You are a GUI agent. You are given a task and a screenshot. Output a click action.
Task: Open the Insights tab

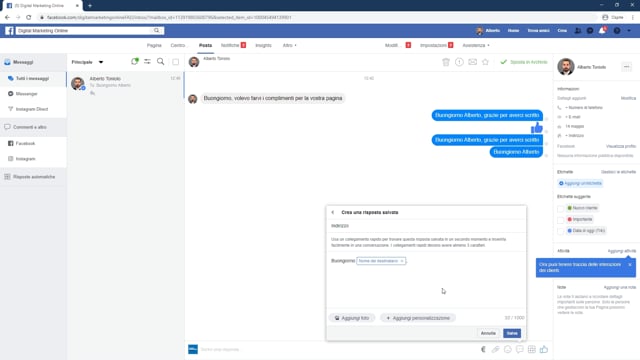click(263, 45)
